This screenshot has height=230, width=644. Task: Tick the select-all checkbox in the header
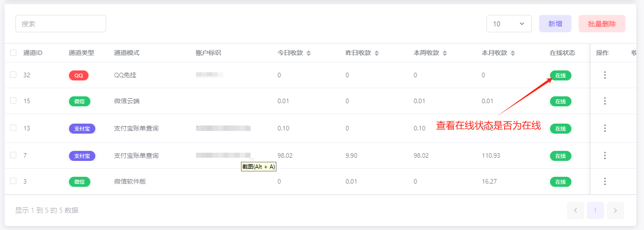pos(13,53)
